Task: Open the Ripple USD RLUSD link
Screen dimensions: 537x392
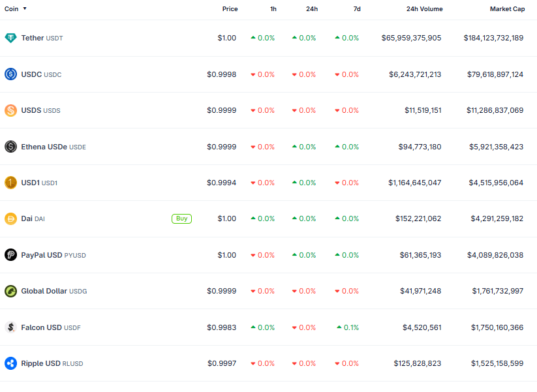Action: (x=52, y=363)
